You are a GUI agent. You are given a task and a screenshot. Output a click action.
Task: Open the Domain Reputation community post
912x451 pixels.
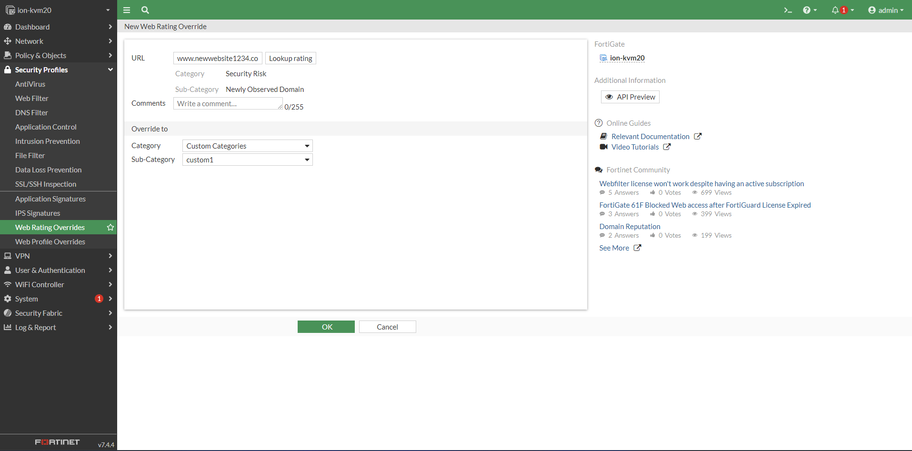pyautogui.click(x=630, y=226)
